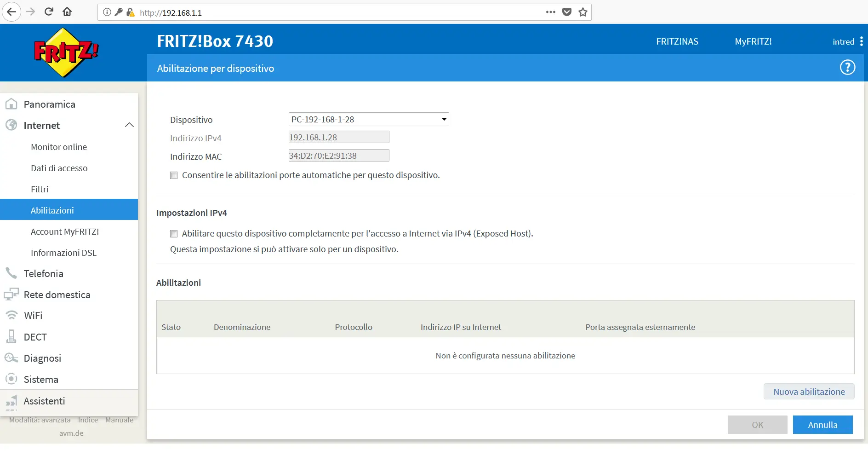Click the key icon in address bar
This screenshot has height=456, width=868.
click(x=119, y=12)
